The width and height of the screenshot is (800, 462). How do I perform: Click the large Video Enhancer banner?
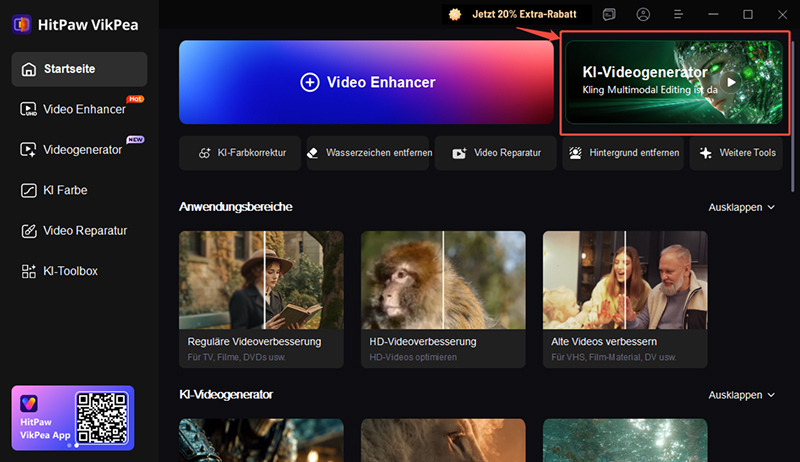tap(366, 82)
